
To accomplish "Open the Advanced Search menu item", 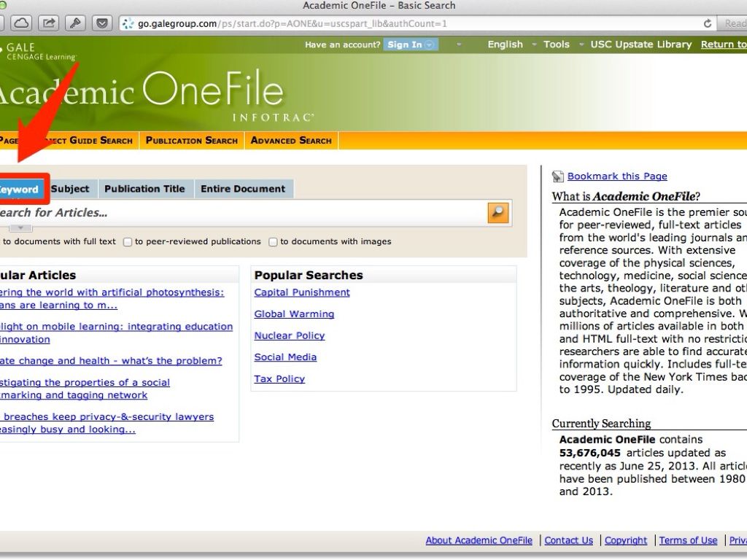I will pyautogui.click(x=291, y=140).
